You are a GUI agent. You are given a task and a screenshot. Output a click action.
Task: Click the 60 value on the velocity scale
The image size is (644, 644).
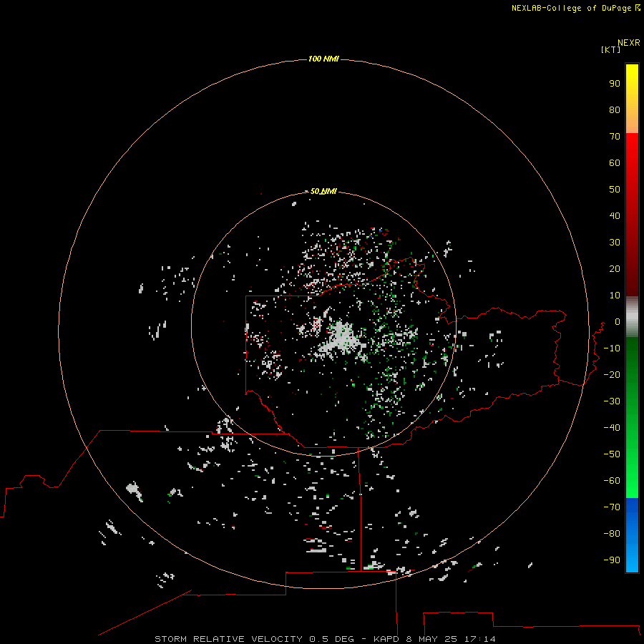click(615, 163)
